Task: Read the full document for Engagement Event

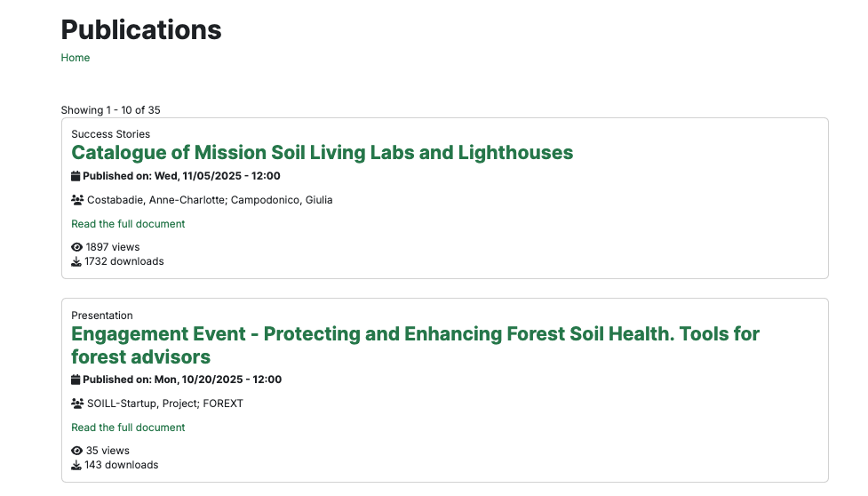Action: click(x=128, y=428)
